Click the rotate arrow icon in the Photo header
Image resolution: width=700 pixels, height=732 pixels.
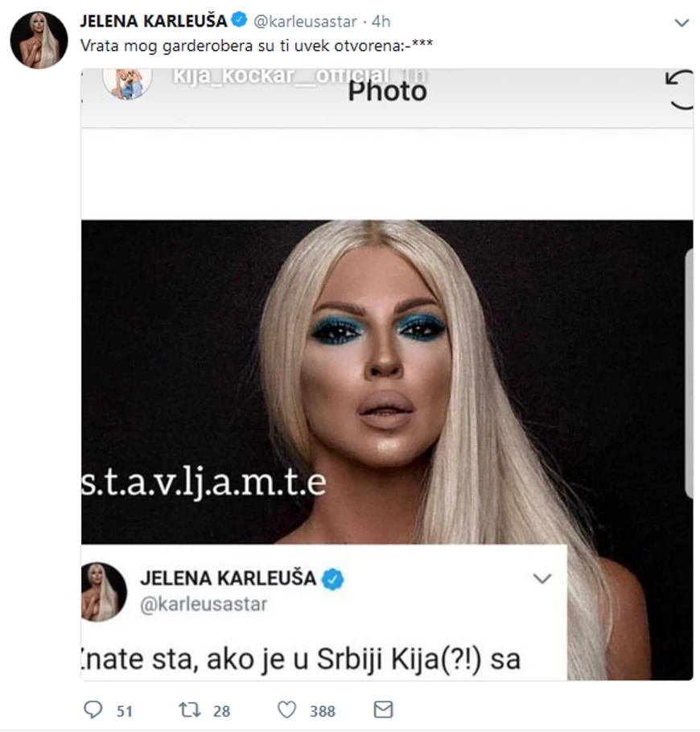coord(679,89)
